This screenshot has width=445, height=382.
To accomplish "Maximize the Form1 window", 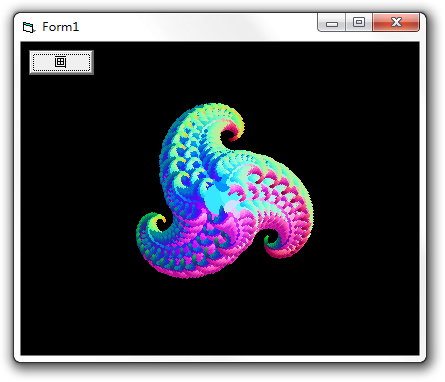I will (x=359, y=23).
